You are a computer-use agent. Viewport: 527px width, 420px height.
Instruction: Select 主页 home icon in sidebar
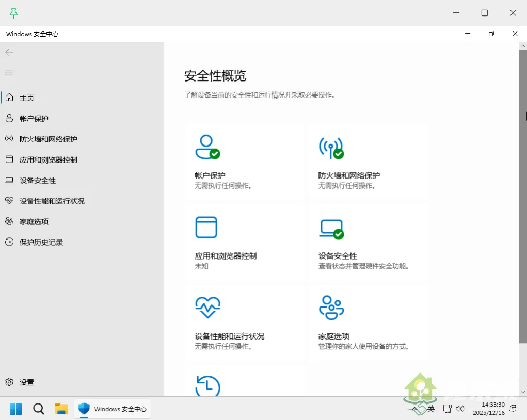(x=9, y=98)
